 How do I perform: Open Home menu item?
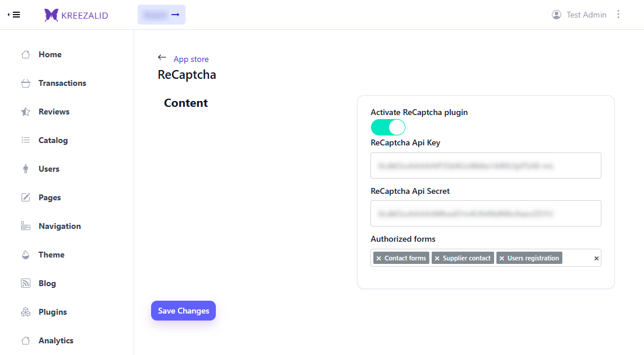[50, 54]
